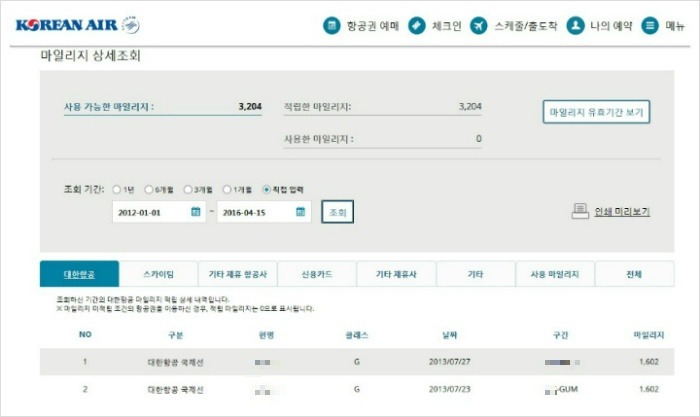Select the 6개월 period radio button
The height and width of the screenshot is (417, 700).
[x=149, y=189]
